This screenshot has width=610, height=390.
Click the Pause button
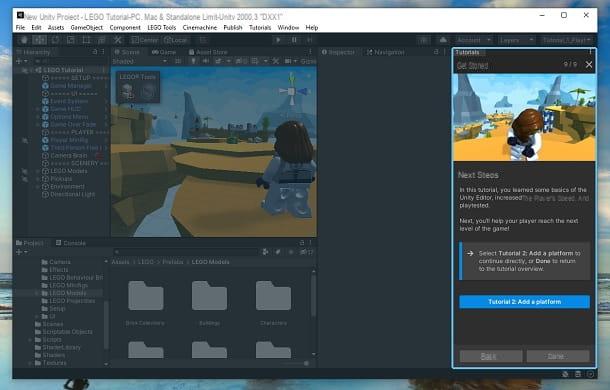coord(294,40)
